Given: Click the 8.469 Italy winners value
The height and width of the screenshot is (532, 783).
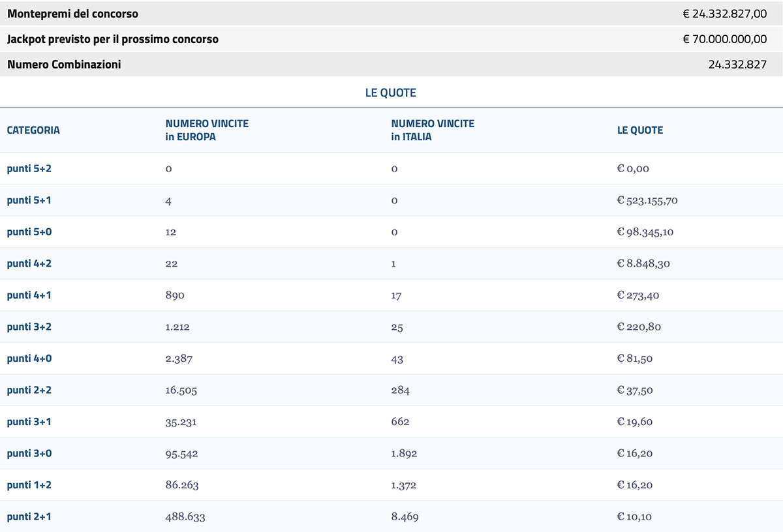Looking at the screenshot, I should 405,517.
